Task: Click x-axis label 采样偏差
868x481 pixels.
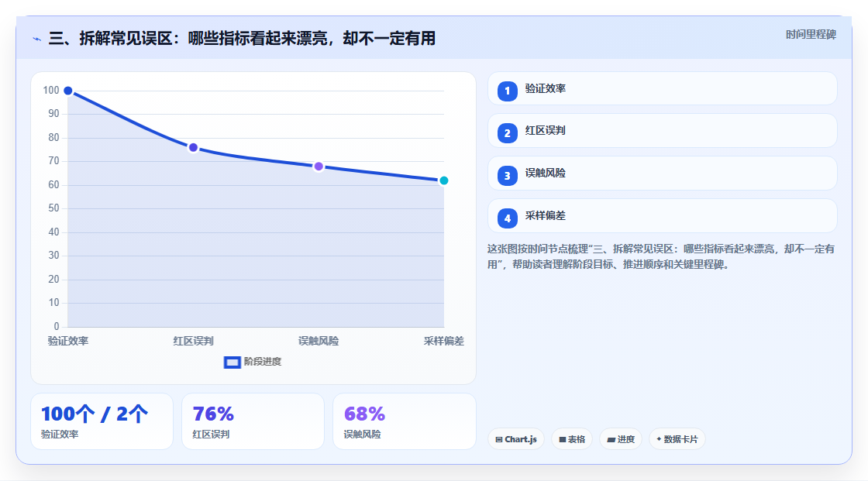Action: [x=444, y=341]
